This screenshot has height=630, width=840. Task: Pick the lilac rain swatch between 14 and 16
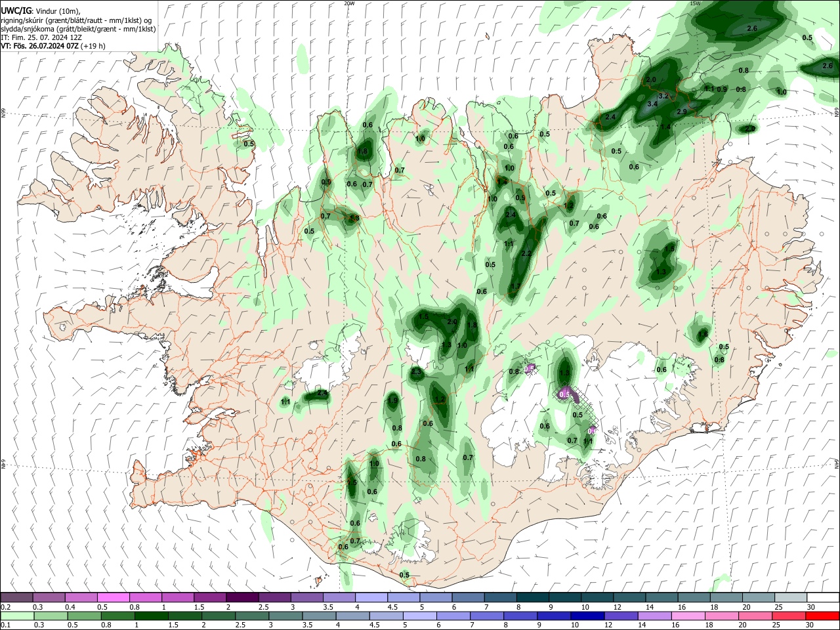655,616
